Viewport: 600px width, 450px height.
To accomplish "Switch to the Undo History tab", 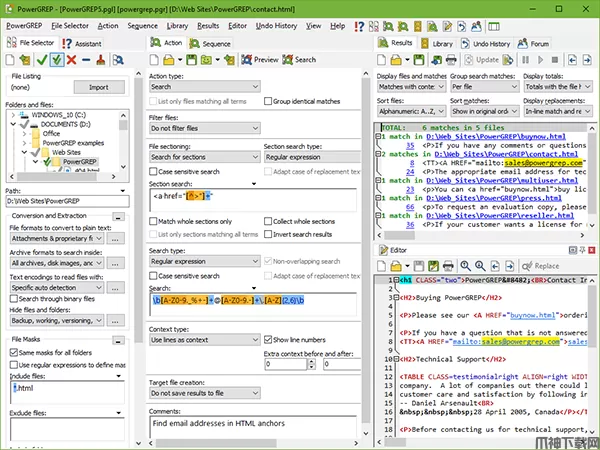I will click(491, 44).
